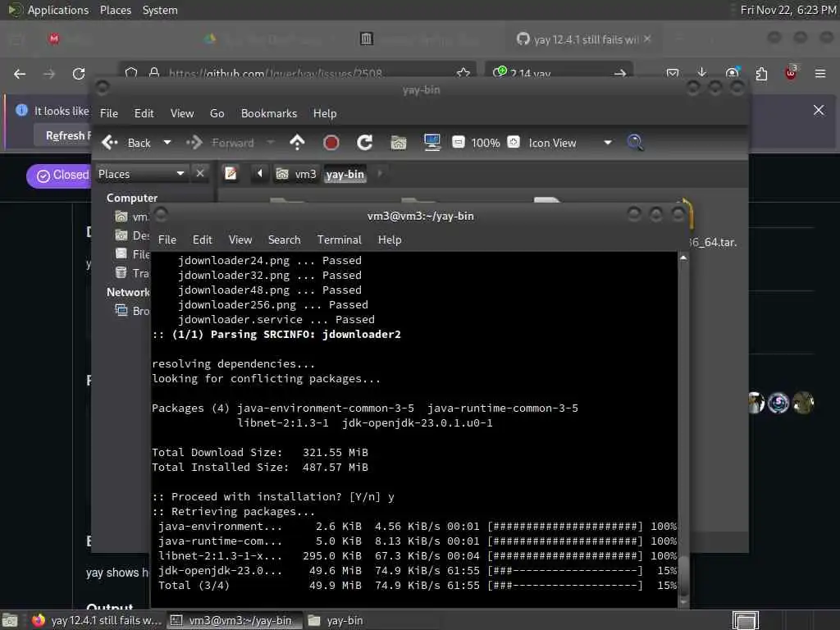840x630 pixels.
Task: Select the vm3 home entry in sidebar
Action: pos(132,217)
